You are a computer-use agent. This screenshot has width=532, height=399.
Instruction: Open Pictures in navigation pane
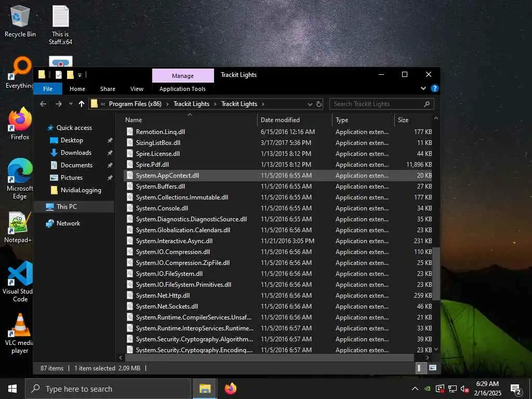click(x=72, y=178)
